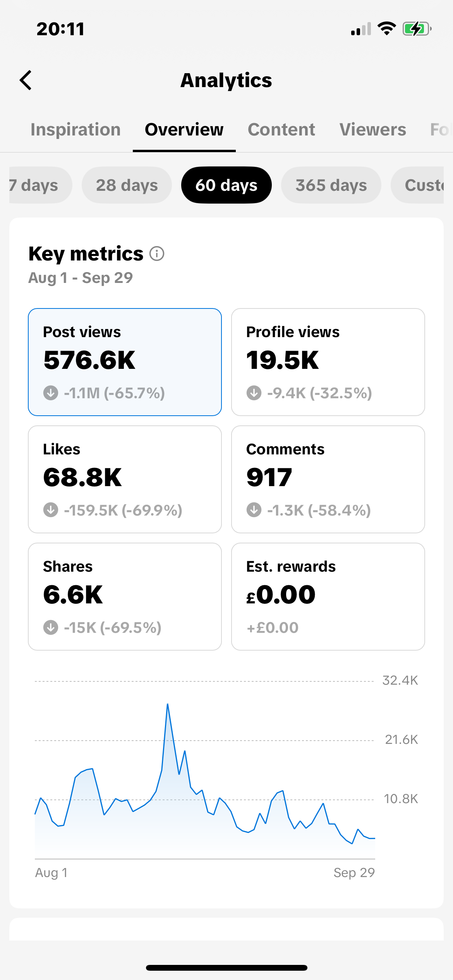Image resolution: width=453 pixels, height=980 pixels.
Task: Select the 28 days range
Action: pyautogui.click(x=127, y=185)
